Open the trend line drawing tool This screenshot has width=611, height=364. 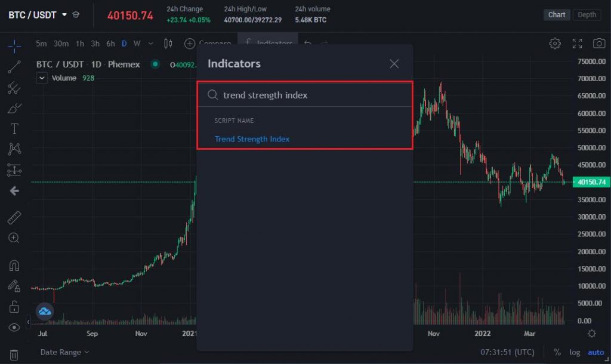pos(14,67)
